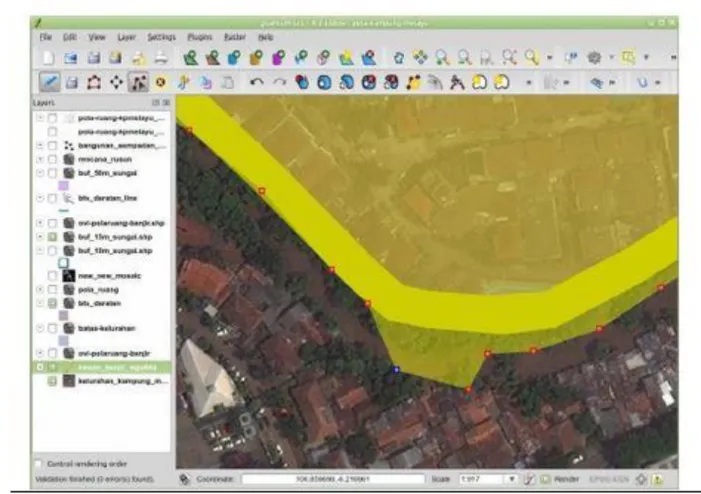Open the View menu
701x494 pixels.
click(97, 37)
